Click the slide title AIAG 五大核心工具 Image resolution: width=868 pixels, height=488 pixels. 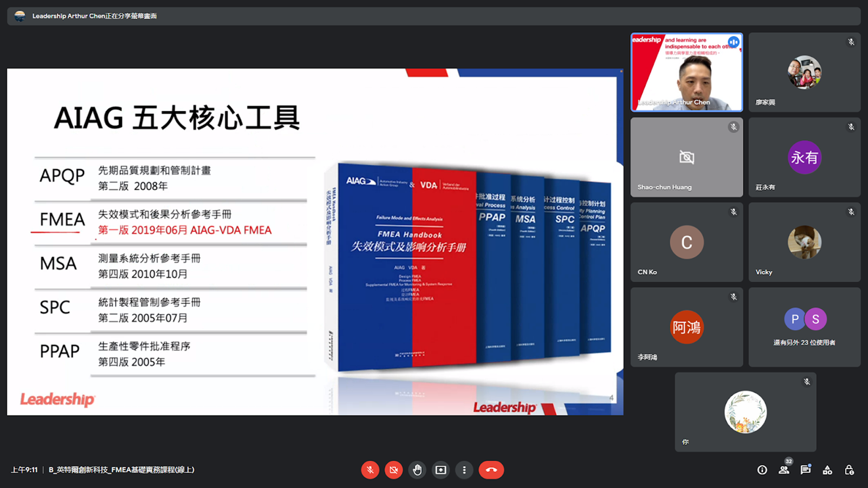(x=177, y=118)
